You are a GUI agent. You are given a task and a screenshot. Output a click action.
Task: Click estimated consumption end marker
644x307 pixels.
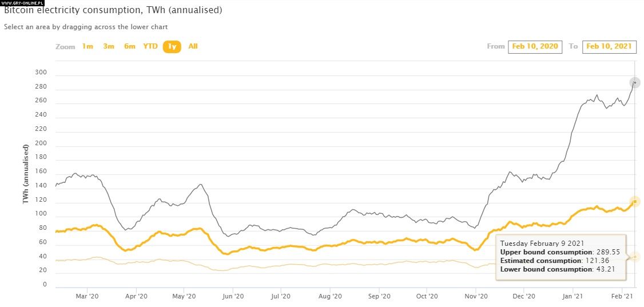[634, 201]
